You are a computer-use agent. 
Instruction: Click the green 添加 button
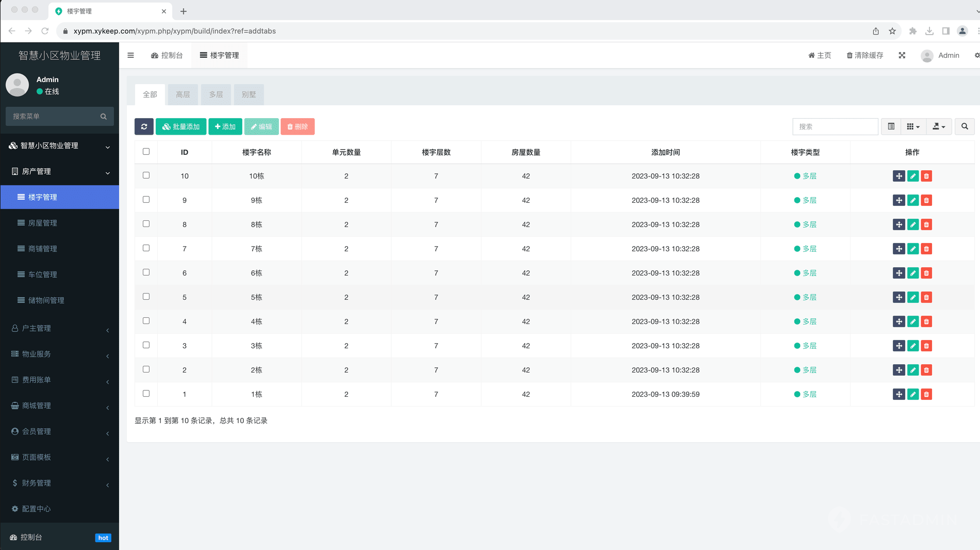click(225, 126)
